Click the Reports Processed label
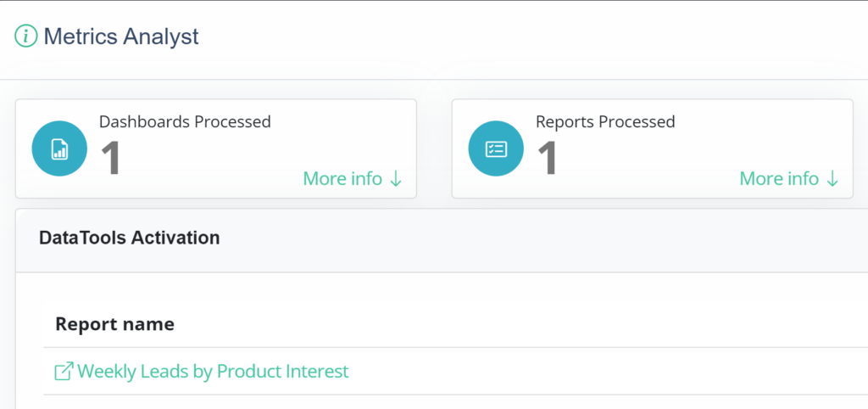Screen dimensions: 868x409 click(605, 121)
